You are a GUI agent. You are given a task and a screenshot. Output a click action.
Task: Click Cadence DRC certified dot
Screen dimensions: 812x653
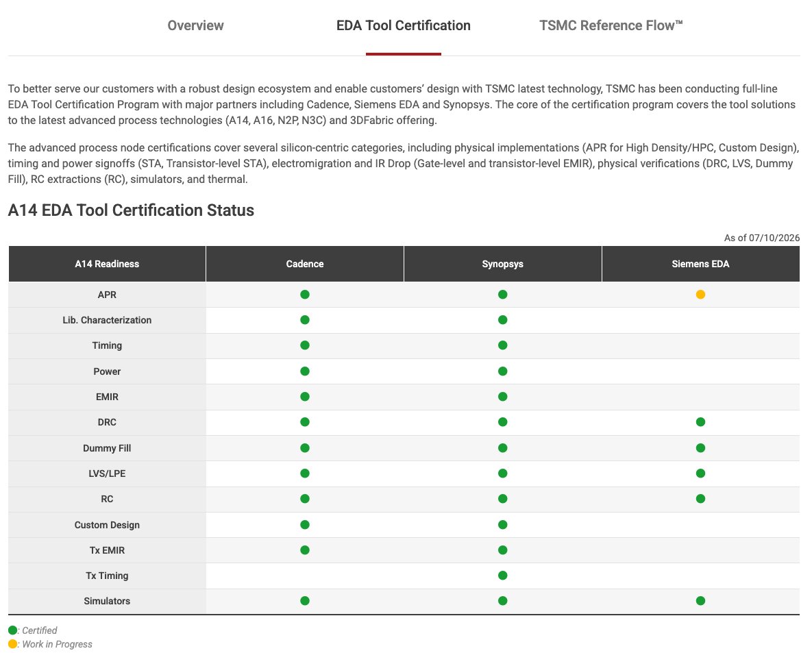pyautogui.click(x=305, y=422)
